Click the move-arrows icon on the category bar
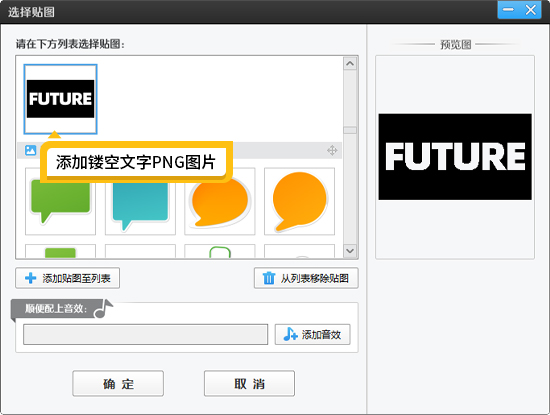The width and height of the screenshot is (550, 415). tap(332, 150)
